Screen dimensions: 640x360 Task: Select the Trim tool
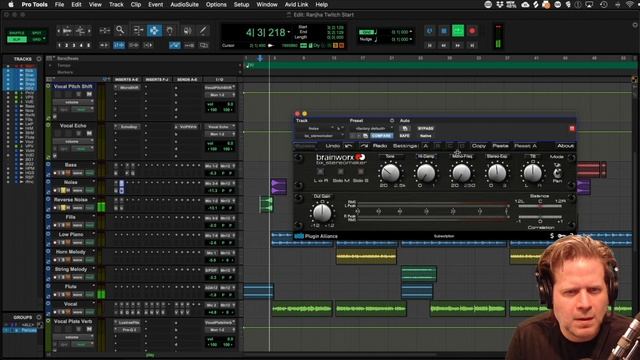click(138, 30)
